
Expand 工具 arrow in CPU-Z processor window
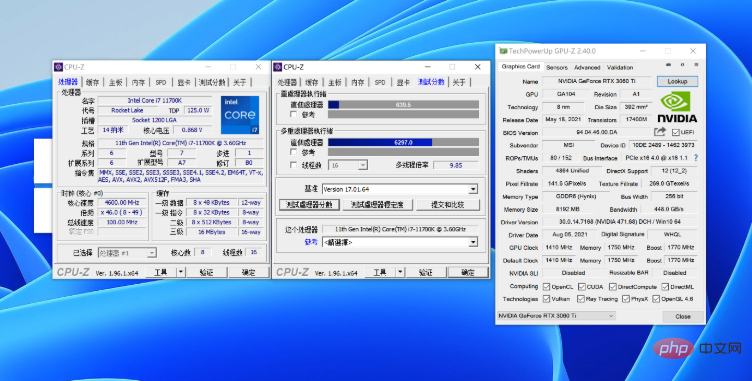[x=181, y=272]
